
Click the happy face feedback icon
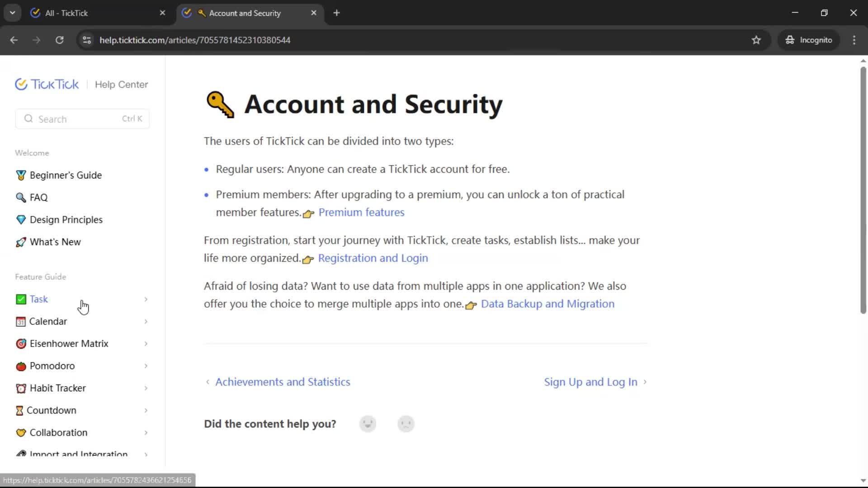(x=368, y=424)
